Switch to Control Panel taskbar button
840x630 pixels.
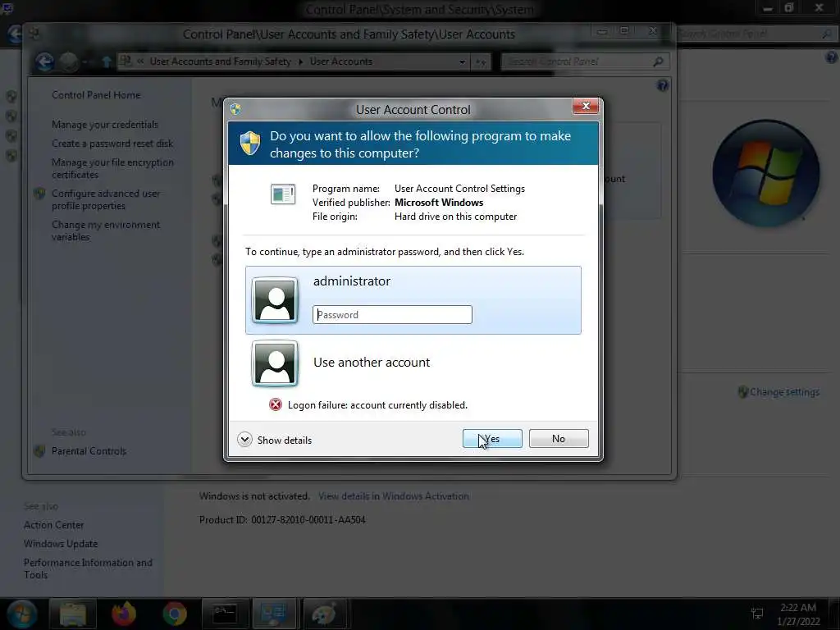click(274, 614)
